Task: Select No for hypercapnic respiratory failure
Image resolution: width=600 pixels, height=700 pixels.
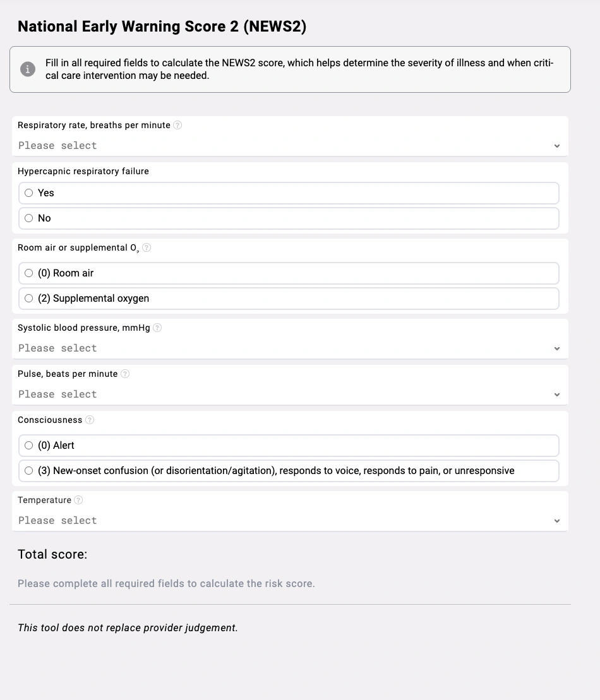Action: (29, 218)
